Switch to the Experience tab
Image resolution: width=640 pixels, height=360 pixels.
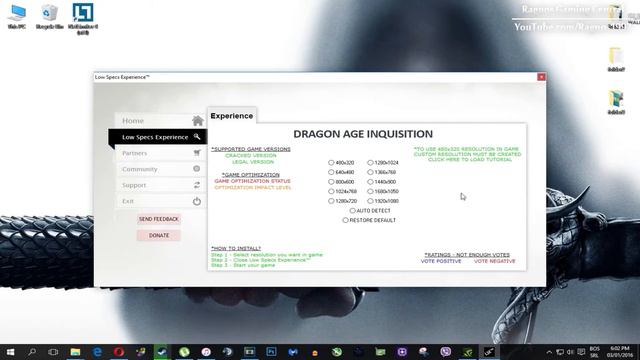pyautogui.click(x=232, y=116)
